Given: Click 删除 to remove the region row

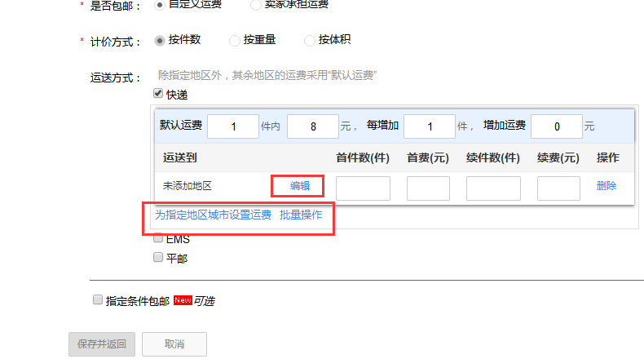Looking at the screenshot, I should [607, 186].
